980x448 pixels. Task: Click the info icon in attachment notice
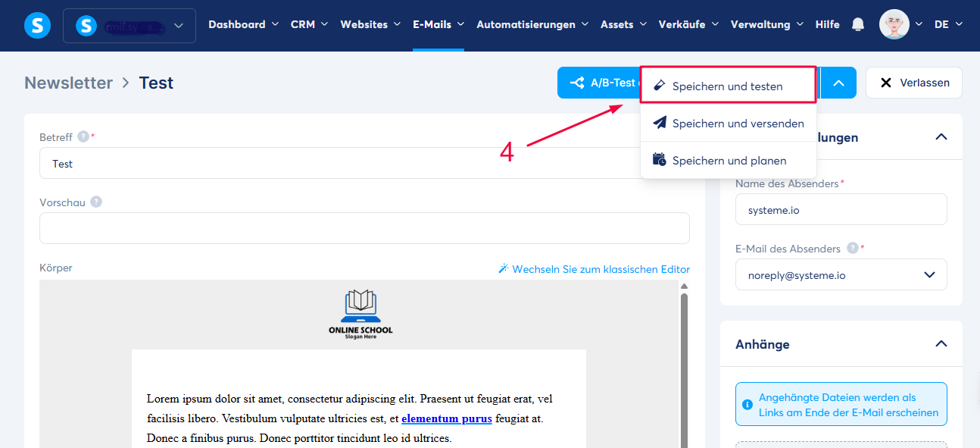click(748, 404)
